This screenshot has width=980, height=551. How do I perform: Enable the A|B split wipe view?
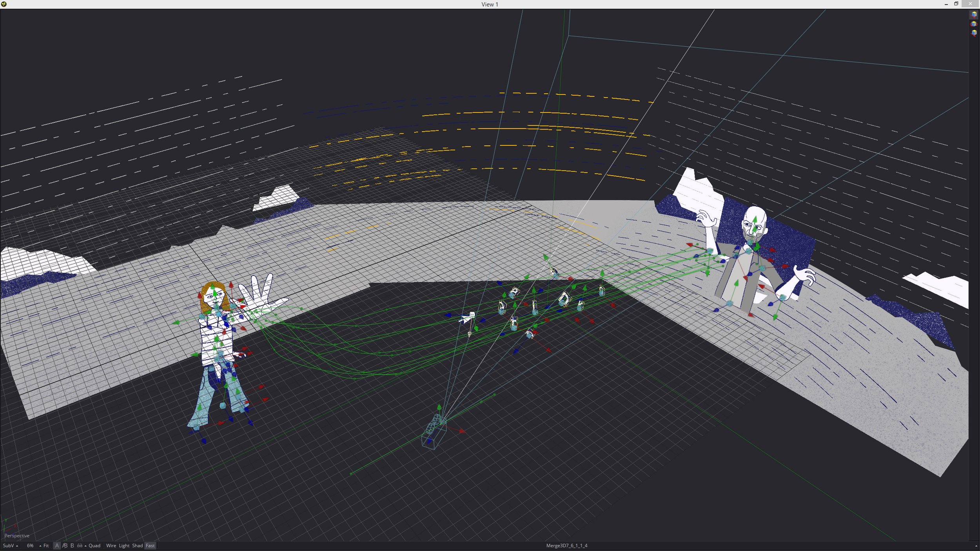click(65, 546)
